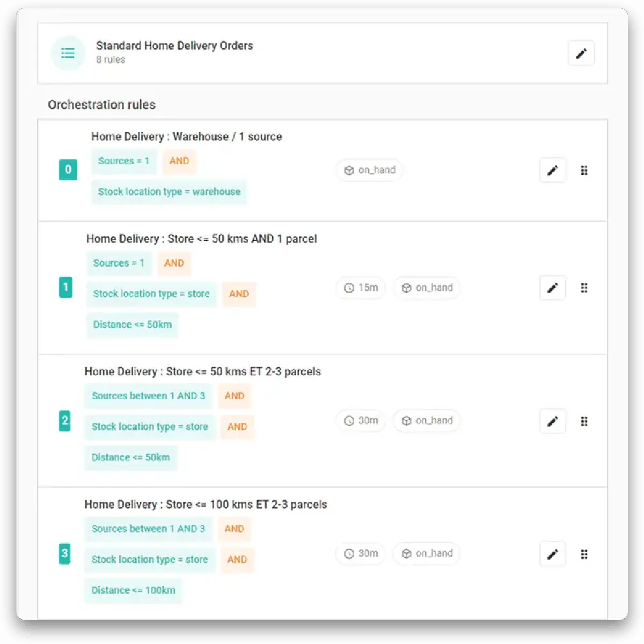Click the on_hand chip of rule 0
The image size is (644, 644).
point(370,170)
